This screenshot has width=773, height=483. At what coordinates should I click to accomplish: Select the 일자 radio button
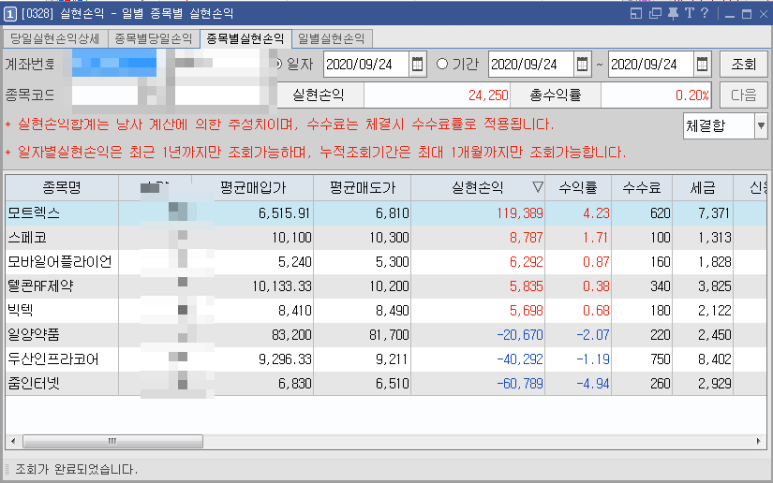278,64
